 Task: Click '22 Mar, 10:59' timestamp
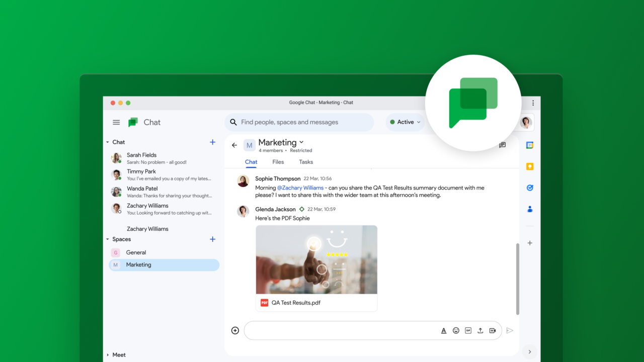(x=321, y=209)
